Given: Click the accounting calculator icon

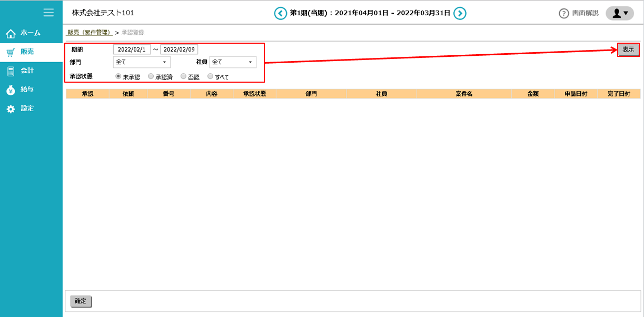Looking at the screenshot, I should click(x=11, y=71).
